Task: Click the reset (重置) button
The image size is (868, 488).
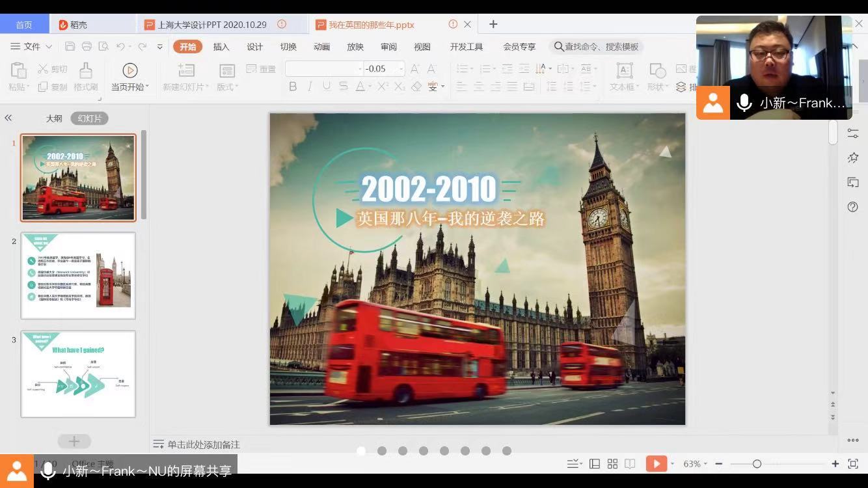Action: pos(261,69)
